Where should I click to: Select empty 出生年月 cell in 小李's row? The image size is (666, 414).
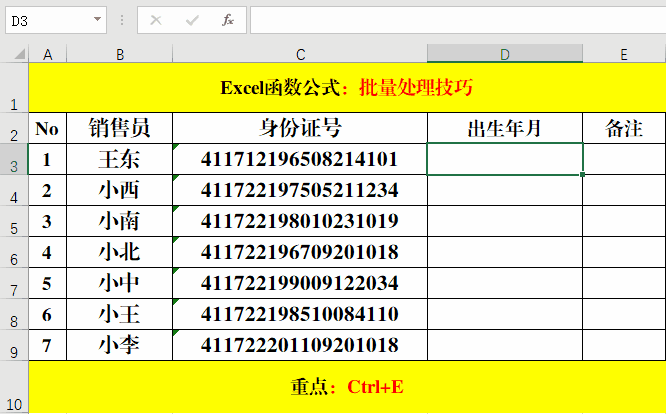click(x=505, y=345)
